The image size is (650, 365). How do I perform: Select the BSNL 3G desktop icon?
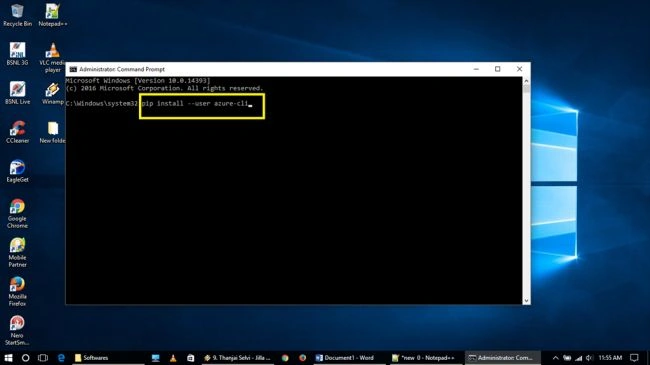coord(17,54)
